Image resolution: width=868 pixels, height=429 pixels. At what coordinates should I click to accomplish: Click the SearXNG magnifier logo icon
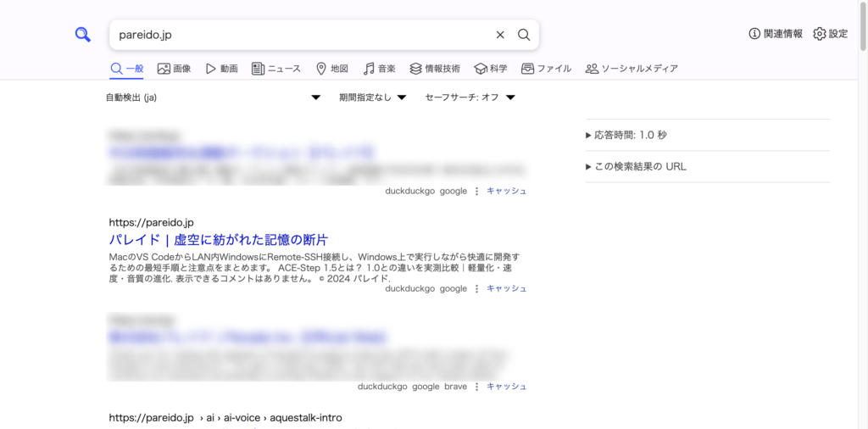[x=82, y=35]
